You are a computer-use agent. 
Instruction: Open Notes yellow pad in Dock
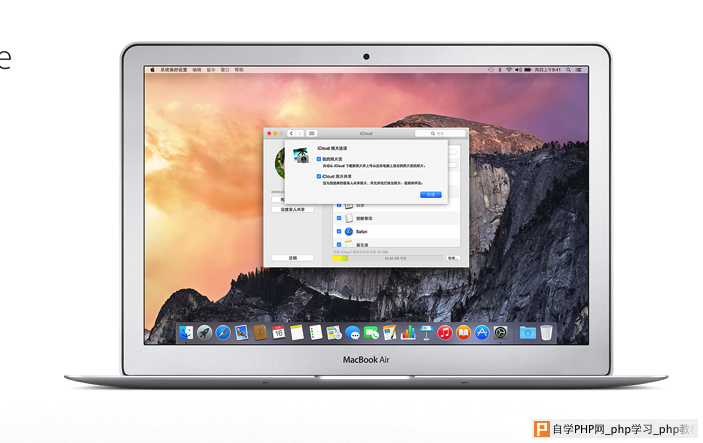[297, 333]
